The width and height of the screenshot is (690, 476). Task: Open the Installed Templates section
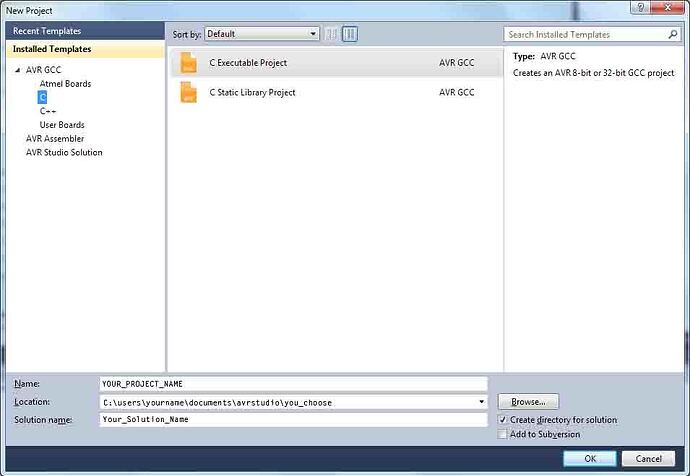click(x=52, y=49)
